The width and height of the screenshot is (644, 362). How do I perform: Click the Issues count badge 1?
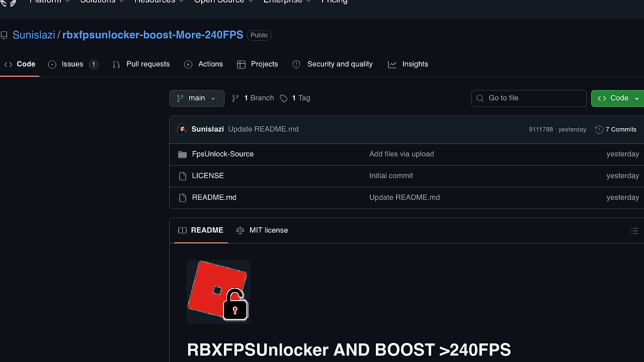[x=93, y=64]
